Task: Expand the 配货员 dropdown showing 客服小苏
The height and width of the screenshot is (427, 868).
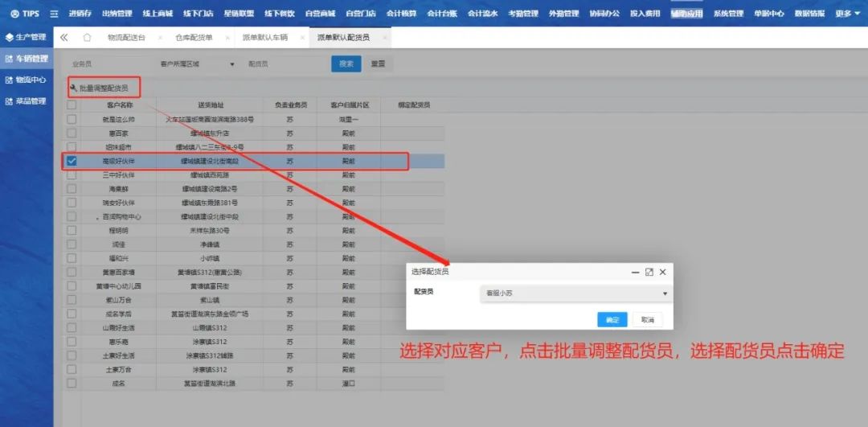Action: pyautogui.click(x=575, y=294)
